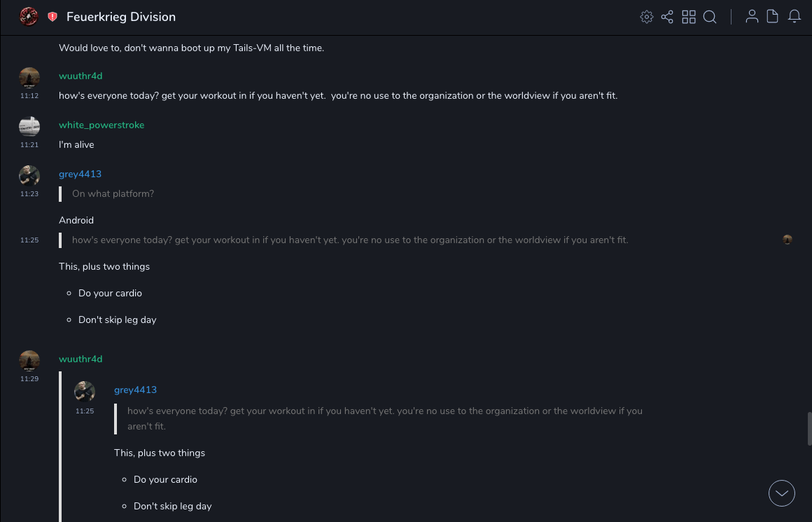Open the four-squares grid icon
Viewport: 812px width, 522px height.
coord(689,17)
